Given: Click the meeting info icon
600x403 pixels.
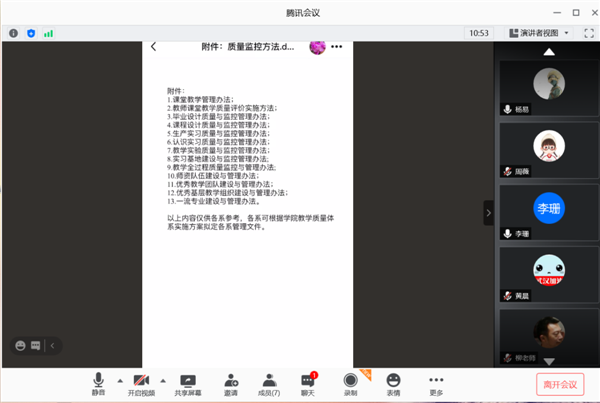Looking at the screenshot, I should pyautogui.click(x=13, y=33).
